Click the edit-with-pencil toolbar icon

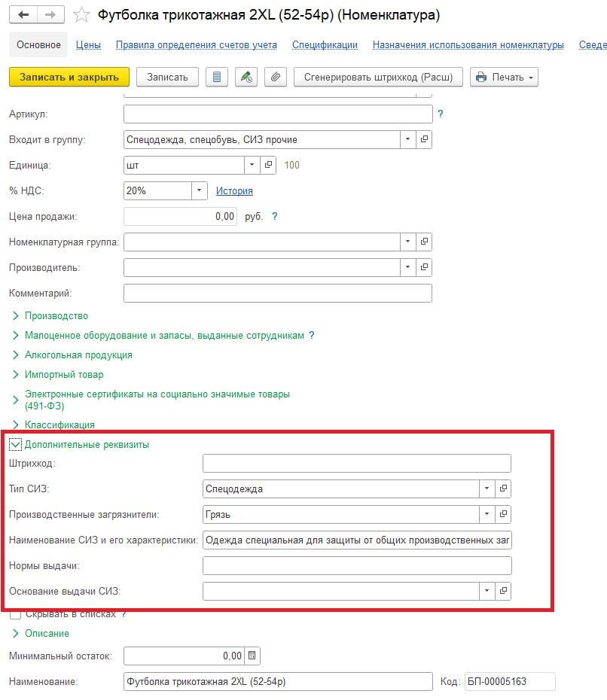point(246,78)
